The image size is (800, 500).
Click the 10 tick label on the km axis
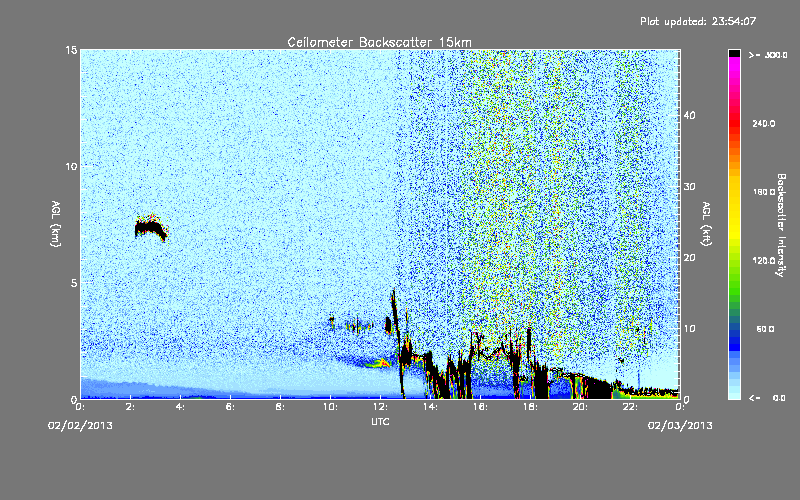tap(71, 166)
